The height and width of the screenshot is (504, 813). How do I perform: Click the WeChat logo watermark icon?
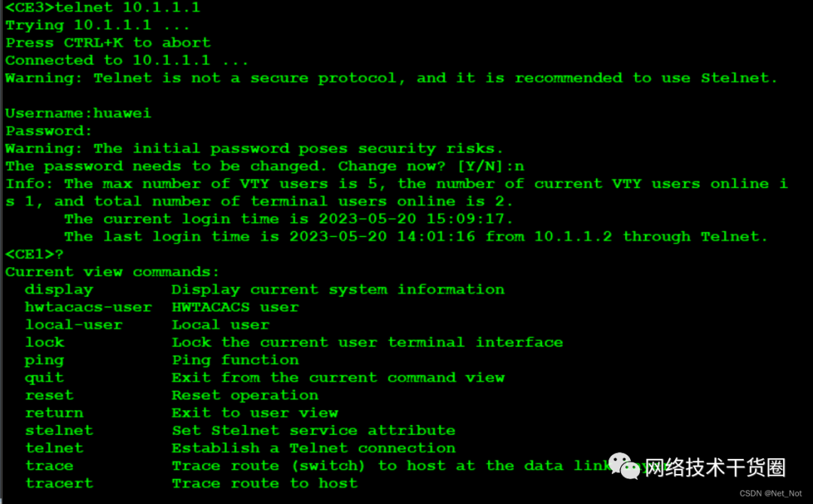point(625,466)
